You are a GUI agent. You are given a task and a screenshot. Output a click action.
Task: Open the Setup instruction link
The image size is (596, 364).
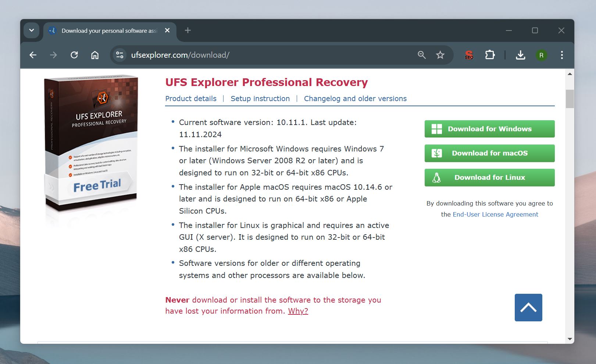[x=260, y=99]
